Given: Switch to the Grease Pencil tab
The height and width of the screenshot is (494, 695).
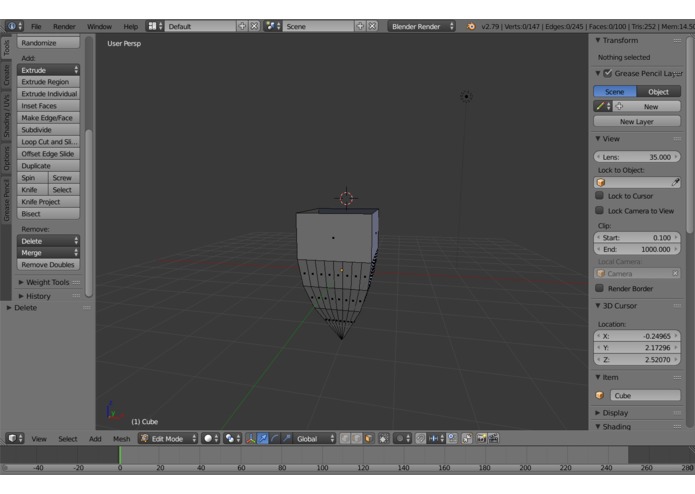Looking at the screenshot, I should (6, 200).
